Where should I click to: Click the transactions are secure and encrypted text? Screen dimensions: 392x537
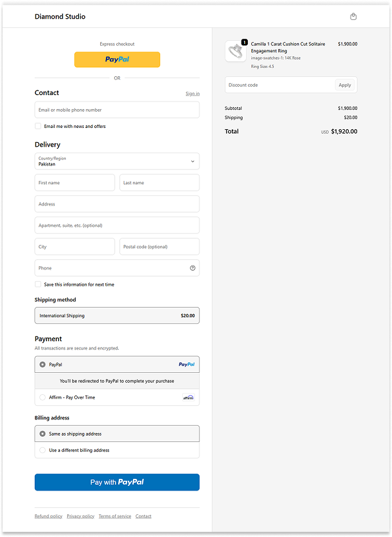coord(77,348)
